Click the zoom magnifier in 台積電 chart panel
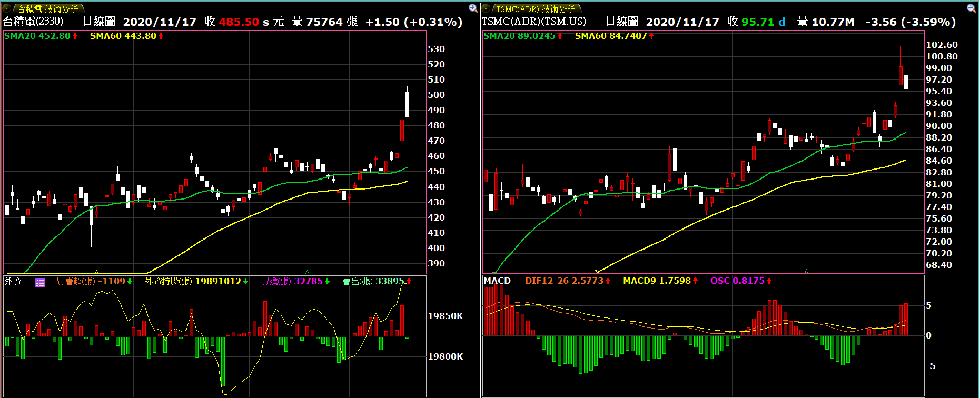This screenshot has height=398, width=980. [473, 8]
